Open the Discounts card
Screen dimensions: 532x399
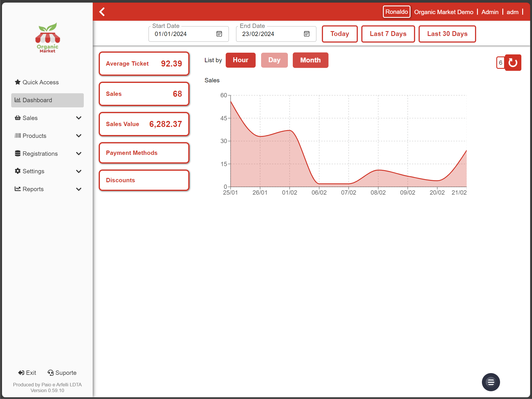point(144,180)
